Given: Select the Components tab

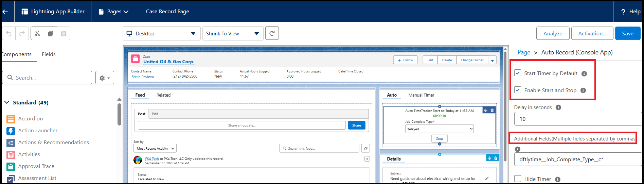Looking at the screenshot, I should pos(16,54).
